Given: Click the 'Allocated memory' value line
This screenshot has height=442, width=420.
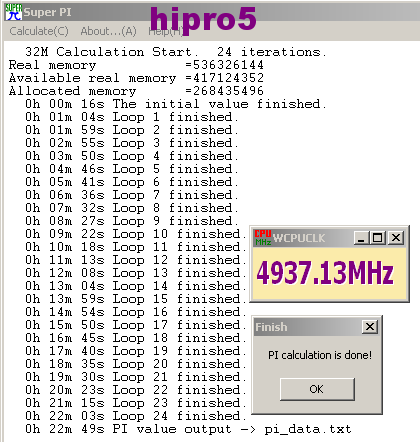Looking at the screenshot, I should (136, 91).
